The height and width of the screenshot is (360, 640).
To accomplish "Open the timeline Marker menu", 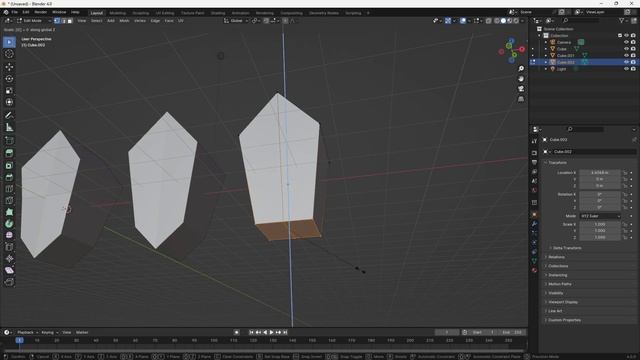I will [x=82, y=332].
